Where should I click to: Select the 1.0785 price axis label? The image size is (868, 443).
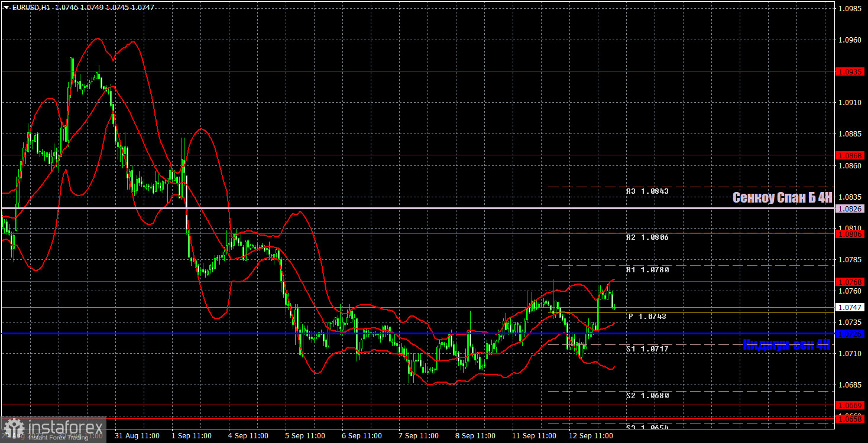[851, 259]
